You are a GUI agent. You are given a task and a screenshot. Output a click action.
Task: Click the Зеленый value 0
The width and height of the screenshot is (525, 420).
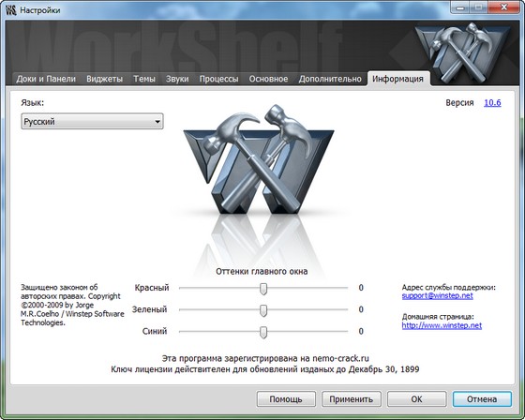tap(361, 309)
